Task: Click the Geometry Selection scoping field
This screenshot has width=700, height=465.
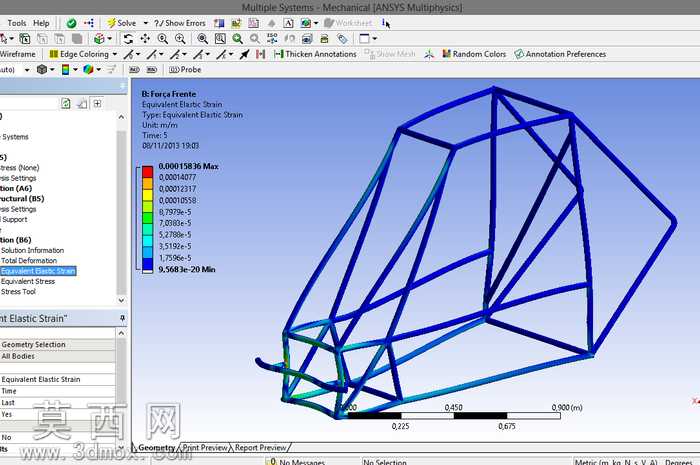Action: click(x=57, y=345)
